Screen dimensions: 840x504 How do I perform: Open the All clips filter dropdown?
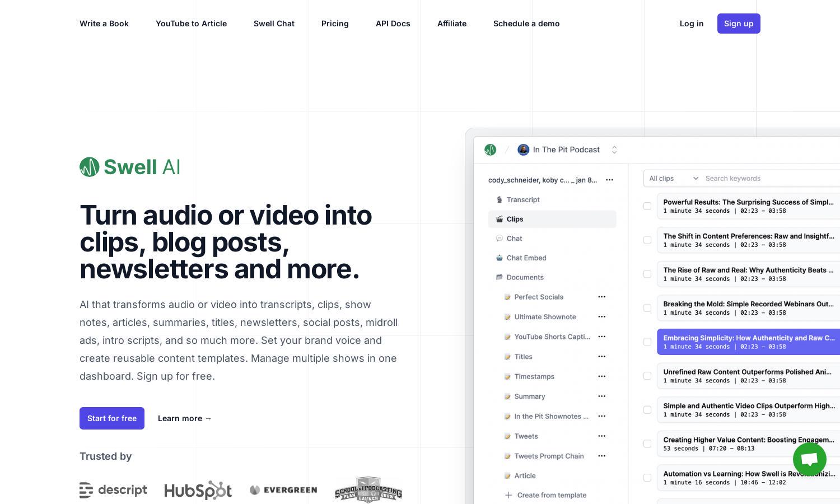pyautogui.click(x=673, y=179)
